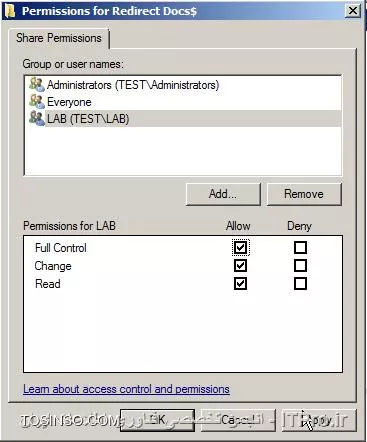Uncheck Allow for Full Control

tap(240, 248)
